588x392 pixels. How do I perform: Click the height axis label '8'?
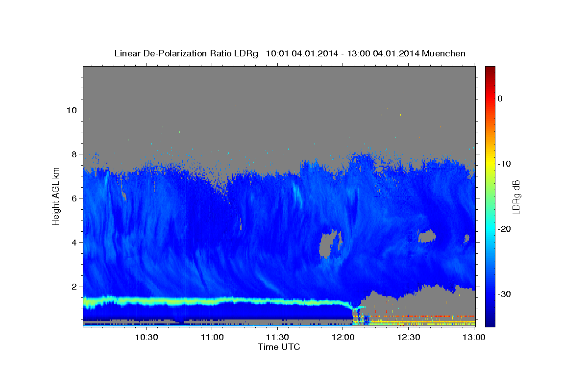point(75,154)
